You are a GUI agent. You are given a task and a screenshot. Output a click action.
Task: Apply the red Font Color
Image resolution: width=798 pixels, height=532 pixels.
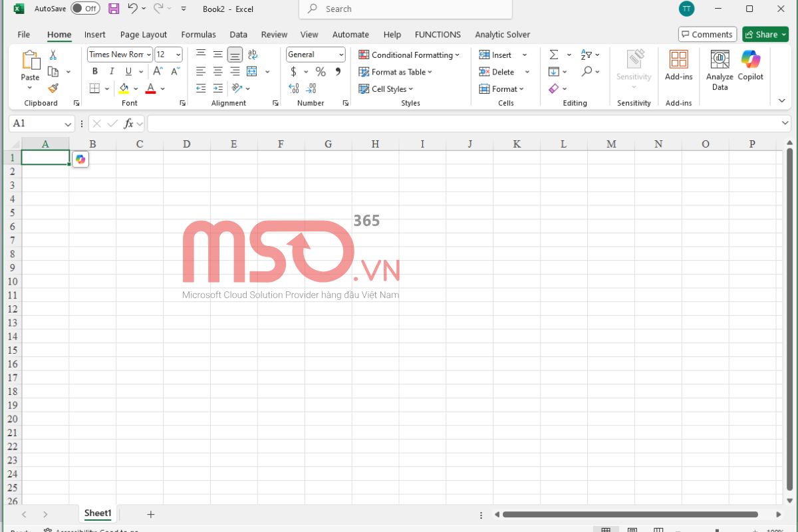pos(151,88)
